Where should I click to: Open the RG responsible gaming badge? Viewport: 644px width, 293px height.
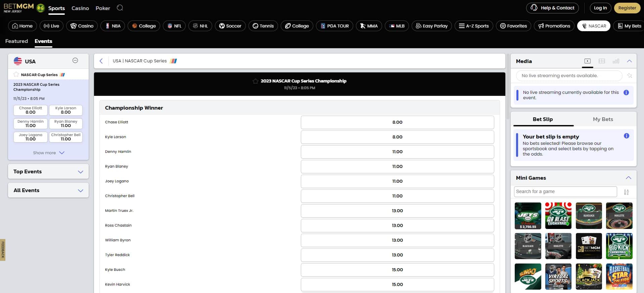click(x=41, y=8)
